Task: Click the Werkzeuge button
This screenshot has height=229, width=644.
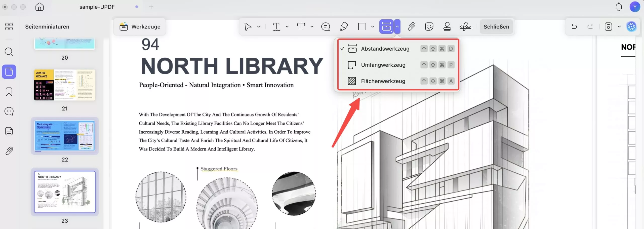Action: [x=140, y=26]
